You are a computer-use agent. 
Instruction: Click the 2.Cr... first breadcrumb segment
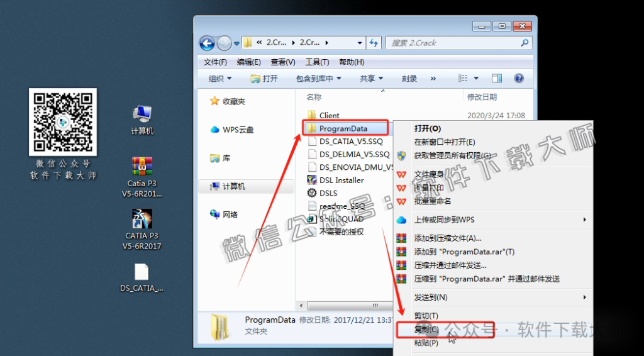pos(277,43)
